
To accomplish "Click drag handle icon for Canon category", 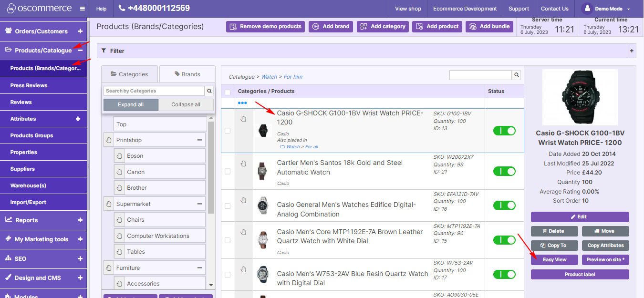I will click(119, 172).
